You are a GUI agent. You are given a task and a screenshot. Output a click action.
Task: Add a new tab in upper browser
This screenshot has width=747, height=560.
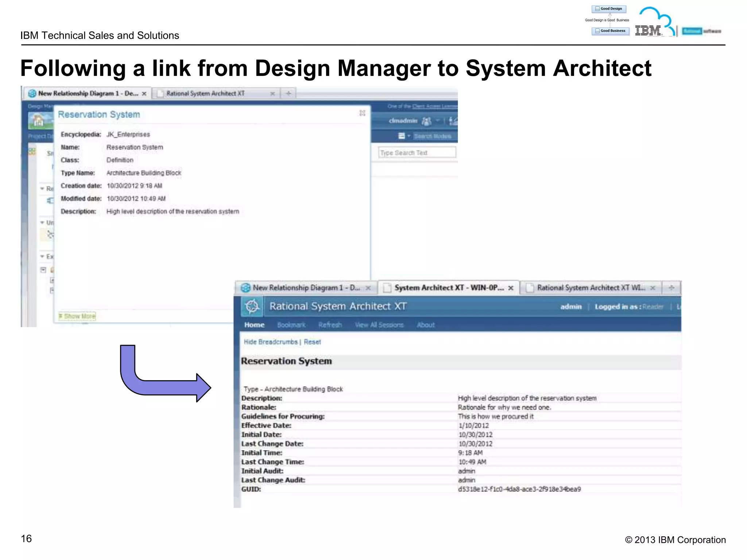click(289, 94)
